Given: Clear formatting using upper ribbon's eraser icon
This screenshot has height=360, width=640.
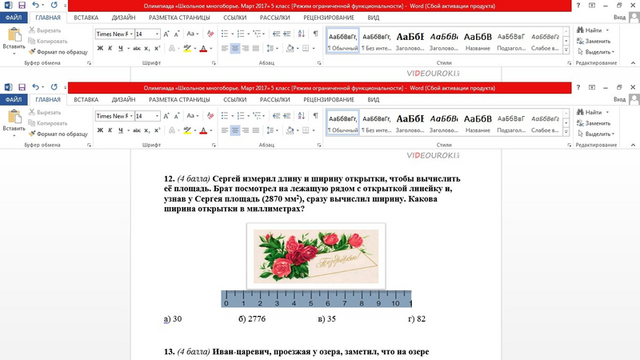Looking at the screenshot, I should click(210, 34).
